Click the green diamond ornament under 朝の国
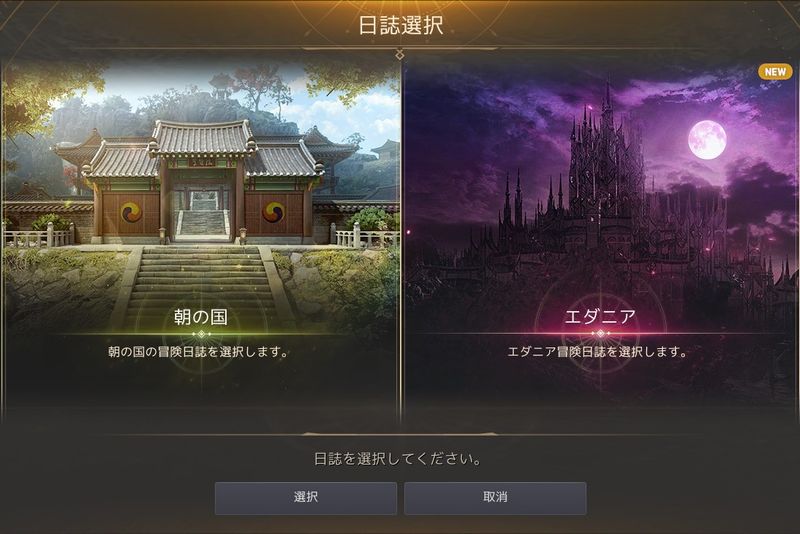 [202, 334]
